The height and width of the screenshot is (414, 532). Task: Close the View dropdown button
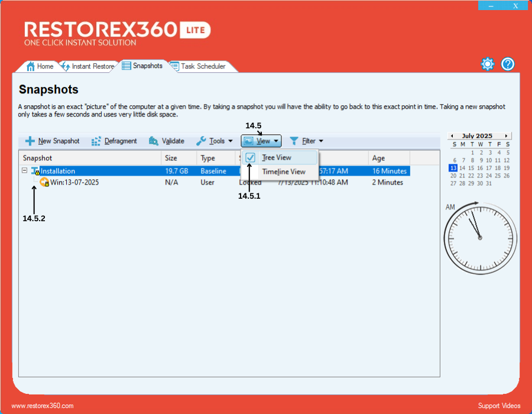261,141
